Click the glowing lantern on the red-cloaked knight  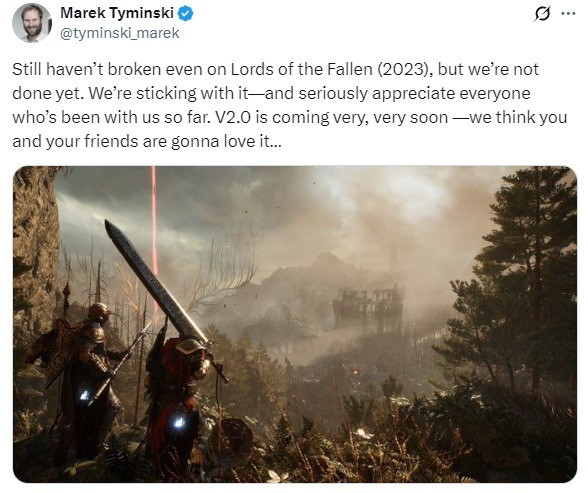point(179,421)
